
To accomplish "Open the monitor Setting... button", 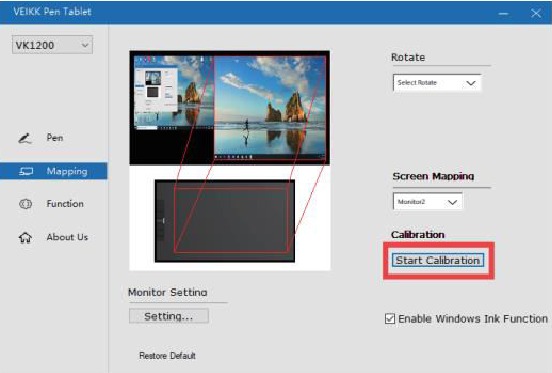I will click(169, 316).
